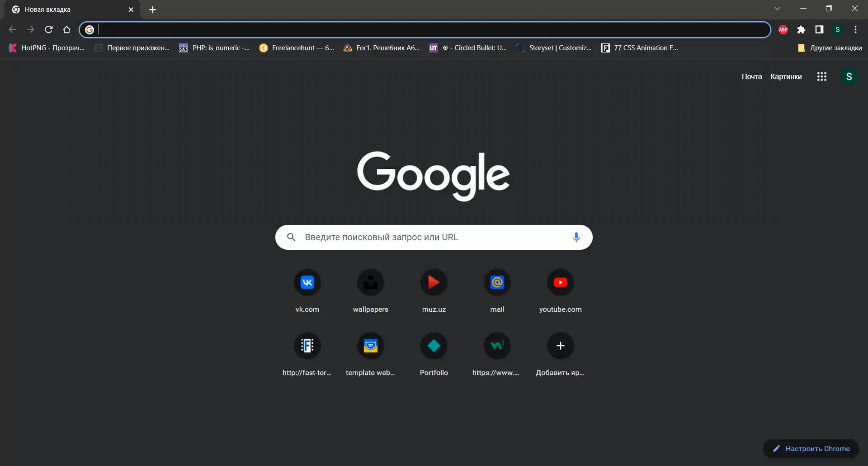This screenshot has height=466, width=868.
Task: Open the Google apps grid
Action: pyautogui.click(x=822, y=76)
